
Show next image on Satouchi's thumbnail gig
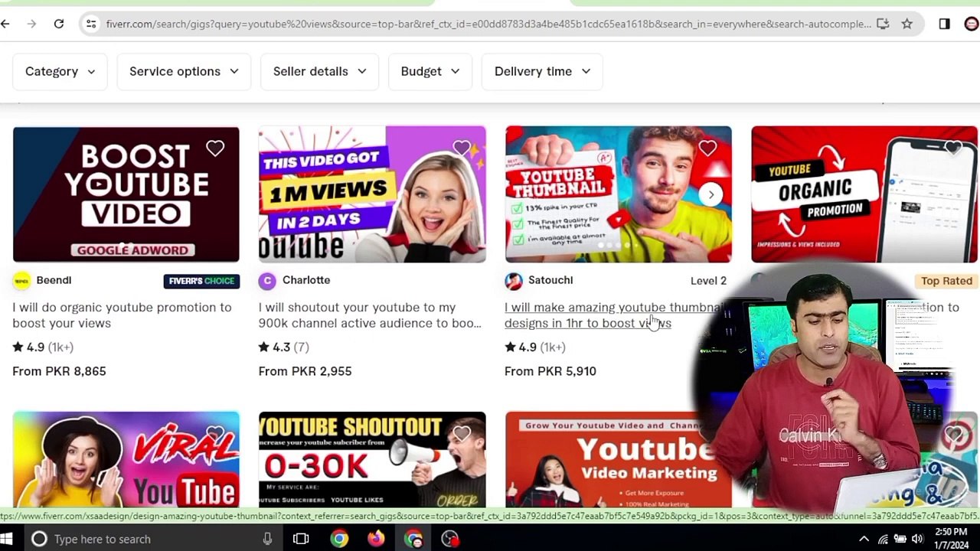711,194
